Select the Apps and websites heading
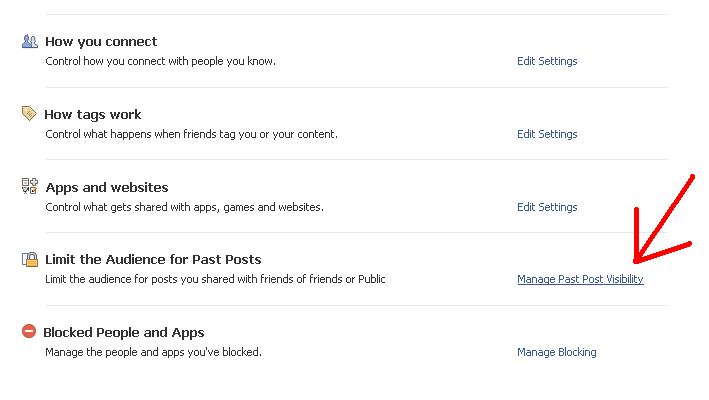The width and height of the screenshot is (709, 400). point(107,188)
